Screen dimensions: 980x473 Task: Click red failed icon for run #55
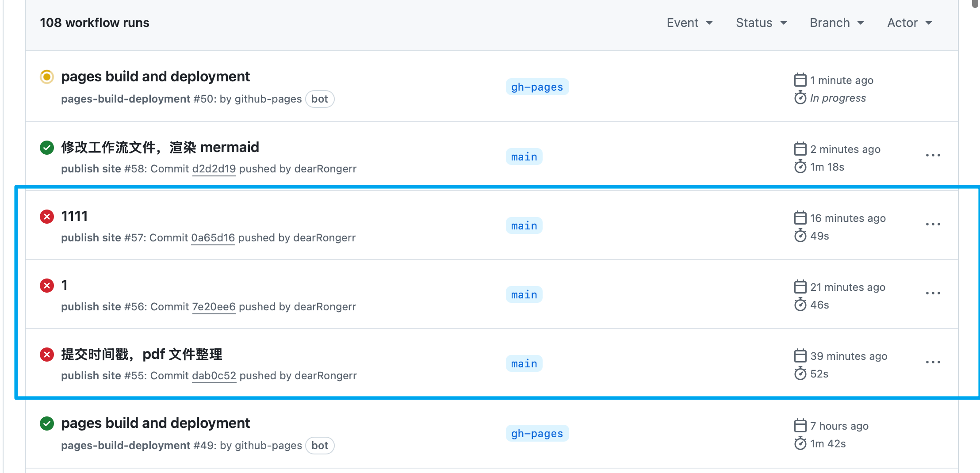coord(47,355)
